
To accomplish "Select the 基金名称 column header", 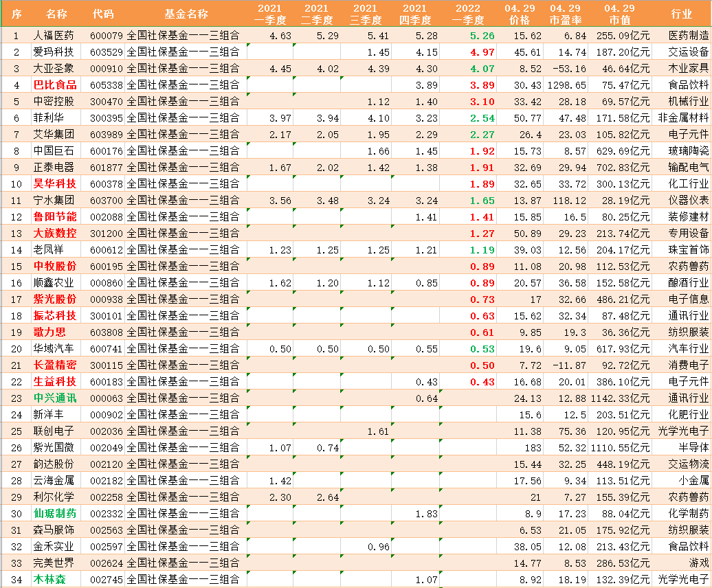I will pyautogui.click(x=186, y=14).
